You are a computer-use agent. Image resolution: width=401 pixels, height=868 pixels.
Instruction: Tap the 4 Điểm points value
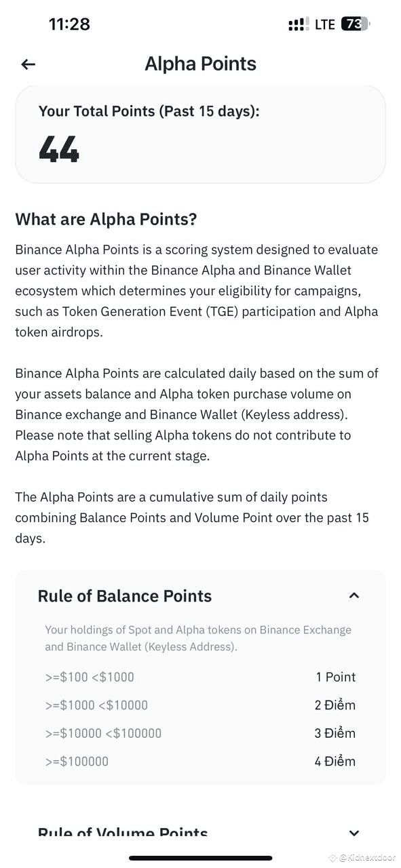click(335, 761)
